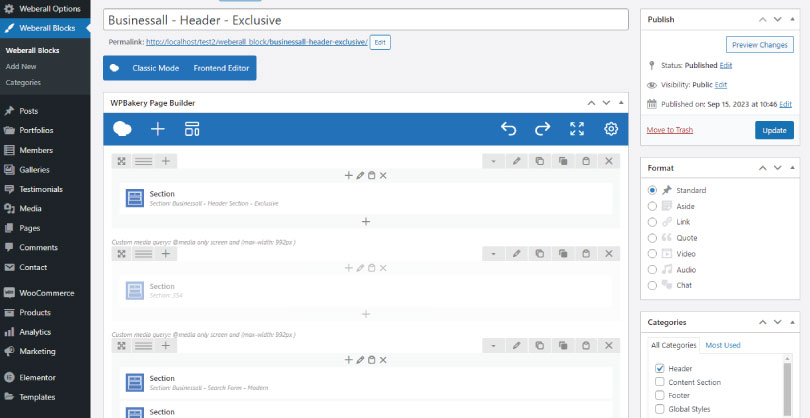Open WooCommerce in the admin sidebar
The height and width of the screenshot is (418, 810).
pos(46,293)
